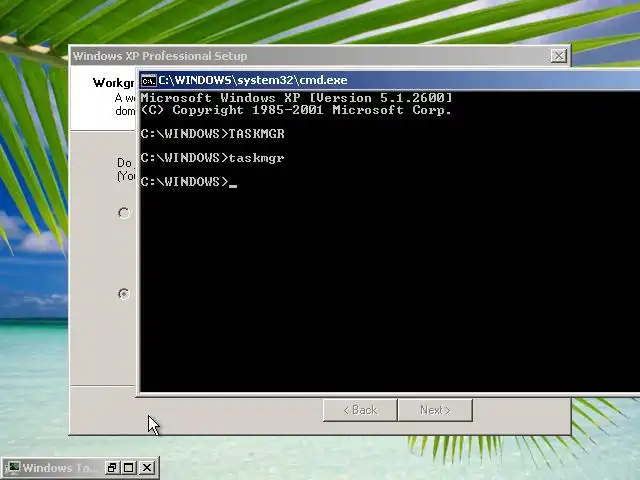Click the current C:\WINDOWS> prompt line
Image resolution: width=640 pixels, height=480 pixels.
pos(189,182)
